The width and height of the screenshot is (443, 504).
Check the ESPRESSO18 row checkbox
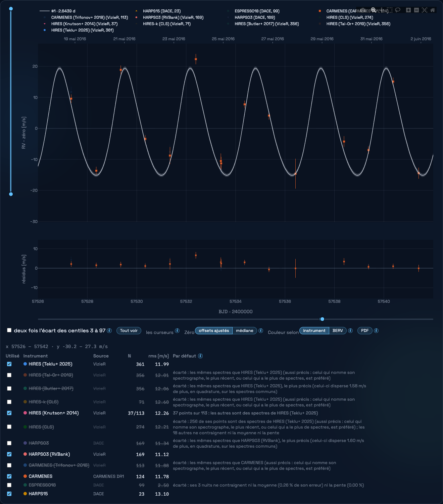9,485
